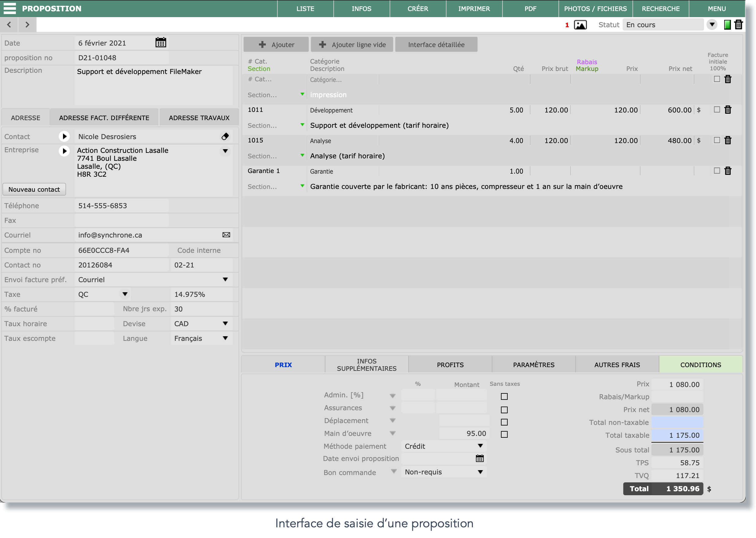The image size is (756, 538).
Task: Check Sans taxes for Main d'oeuvre
Action: (504, 434)
